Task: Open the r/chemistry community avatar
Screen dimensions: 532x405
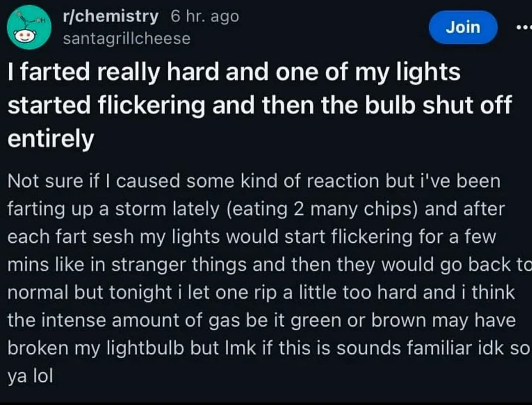Action: tap(29, 27)
